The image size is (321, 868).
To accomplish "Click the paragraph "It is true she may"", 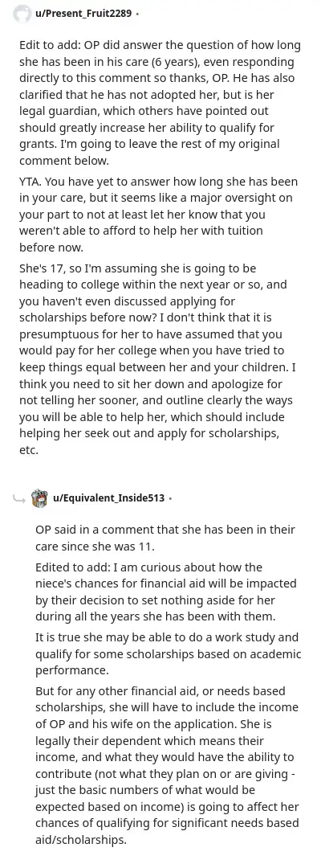I will [168, 653].
